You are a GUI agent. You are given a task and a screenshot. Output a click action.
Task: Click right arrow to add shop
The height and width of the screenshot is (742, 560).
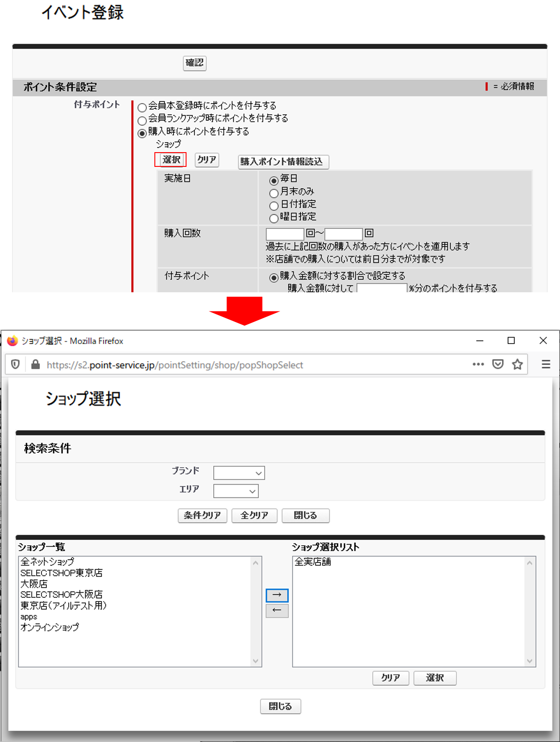pos(277,595)
